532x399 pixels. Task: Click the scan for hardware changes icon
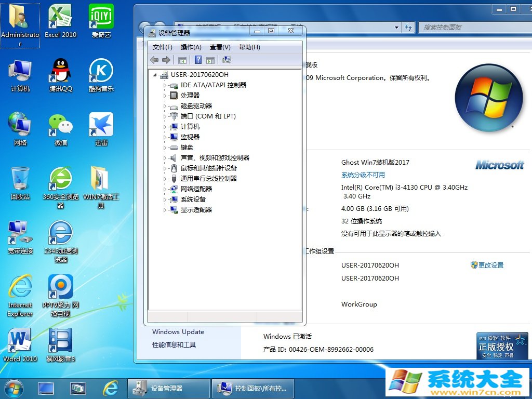(226, 60)
